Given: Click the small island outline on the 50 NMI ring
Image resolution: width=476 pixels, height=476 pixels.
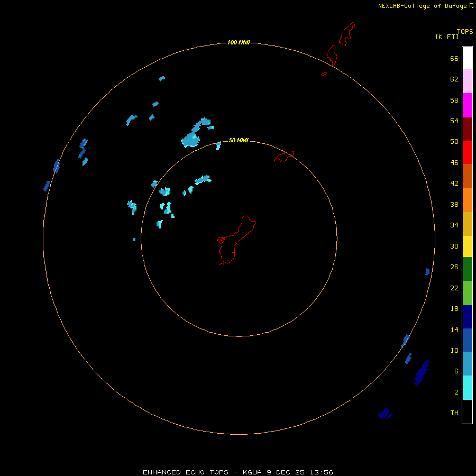Looking at the screenshot, I should tap(284, 156).
